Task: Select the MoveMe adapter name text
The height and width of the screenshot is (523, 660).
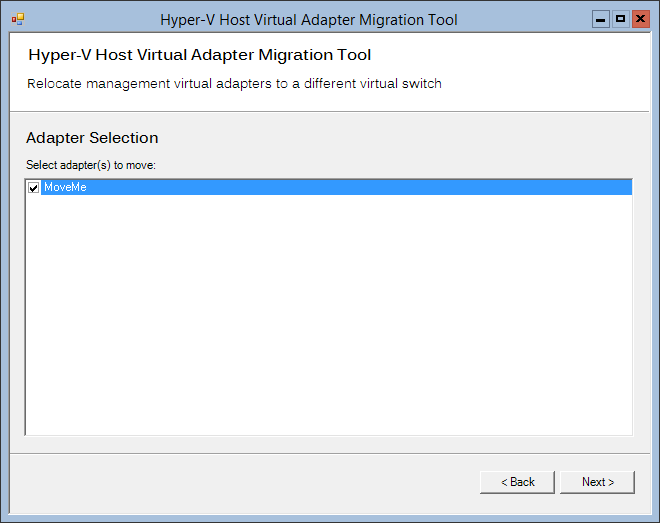Action: [65, 187]
